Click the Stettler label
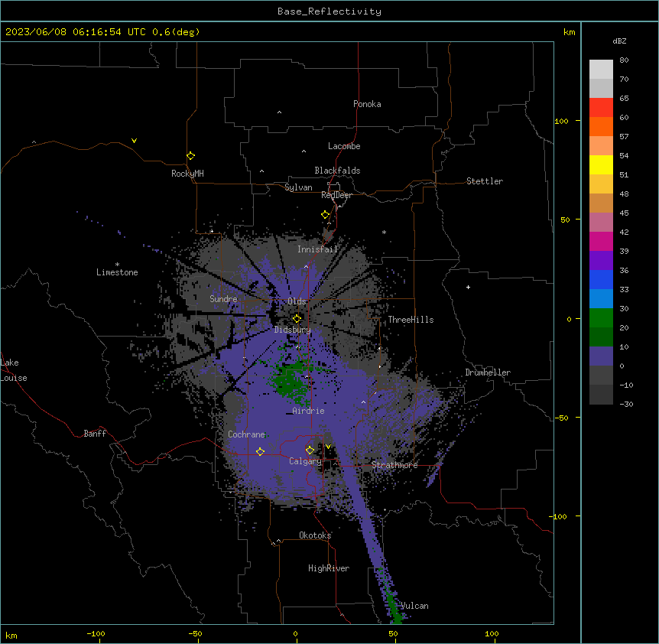The image size is (659, 644). (485, 181)
